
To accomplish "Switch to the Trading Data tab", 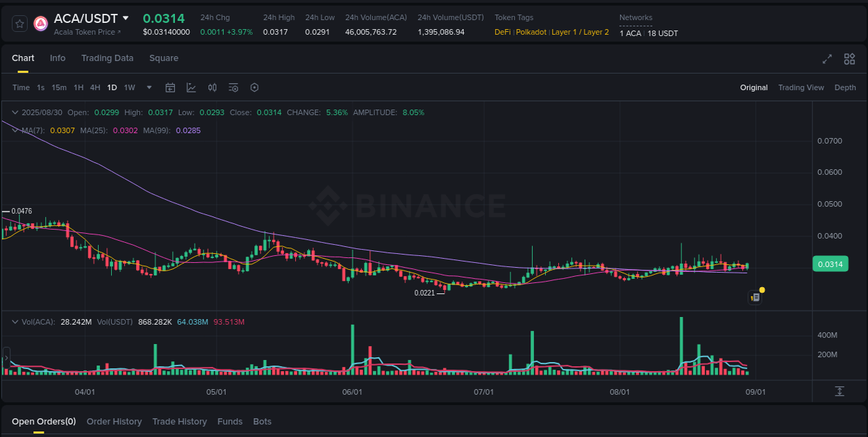I will (x=107, y=58).
